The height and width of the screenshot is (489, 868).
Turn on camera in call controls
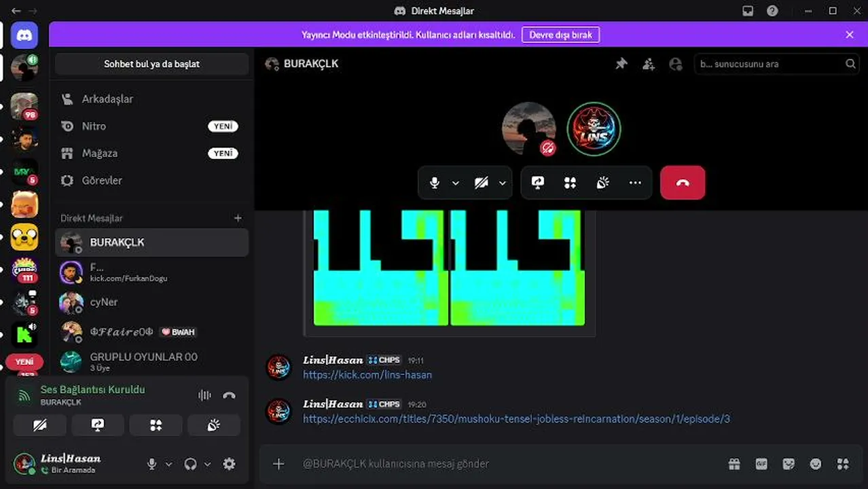tap(482, 183)
